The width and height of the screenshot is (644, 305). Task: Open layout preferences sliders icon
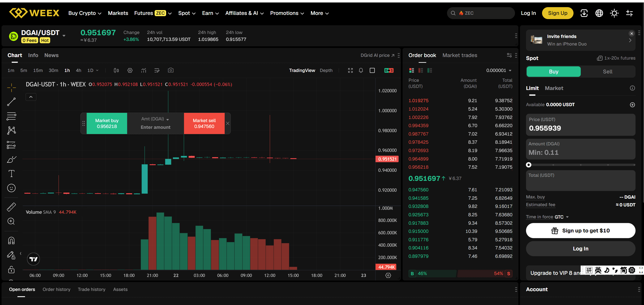click(x=630, y=13)
